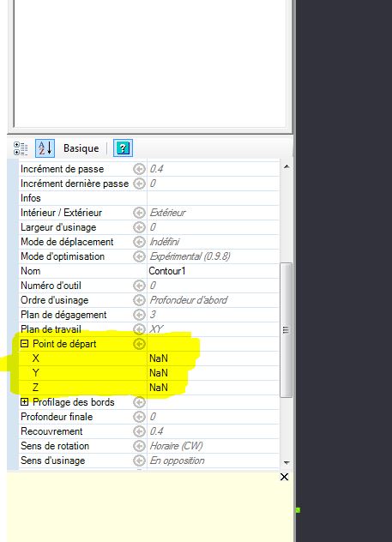The width and height of the screenshot is (392, 542).
Task: Reset Incrément de passe with arrow icon
Action: pos(139,169)
